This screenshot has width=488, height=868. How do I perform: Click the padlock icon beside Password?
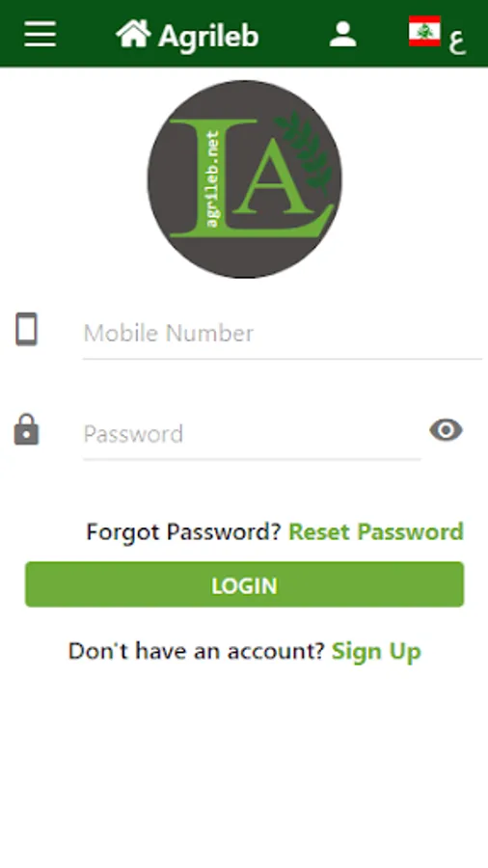point(27,429)
